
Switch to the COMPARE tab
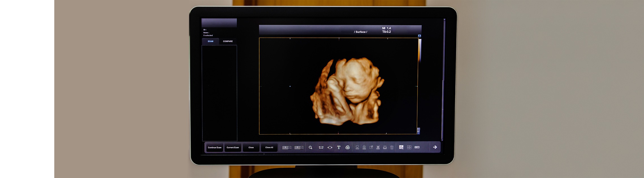click(228, 41)
